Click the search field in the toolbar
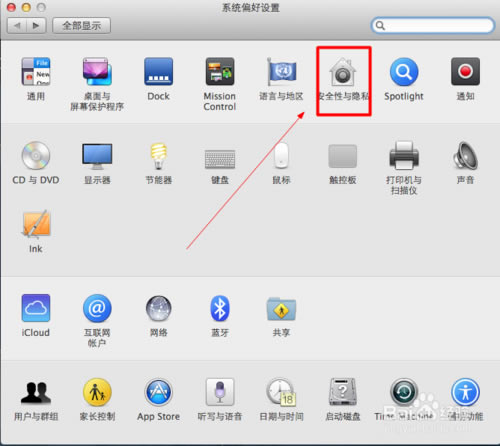The height and width of the screenshot is (446, 500). 432,25
